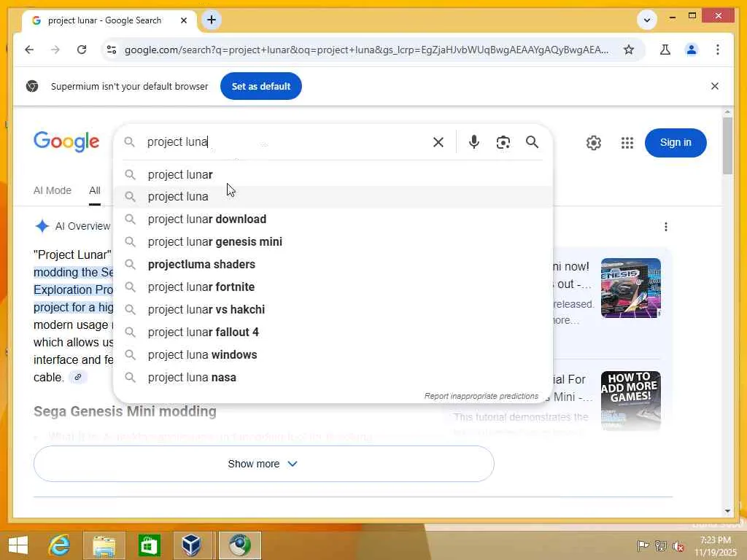The height and width of the screenshot is (560, 747).
Task: Launch Internet Explorer from taskbar
Action: pyautogui.click(x=60, y=545)
